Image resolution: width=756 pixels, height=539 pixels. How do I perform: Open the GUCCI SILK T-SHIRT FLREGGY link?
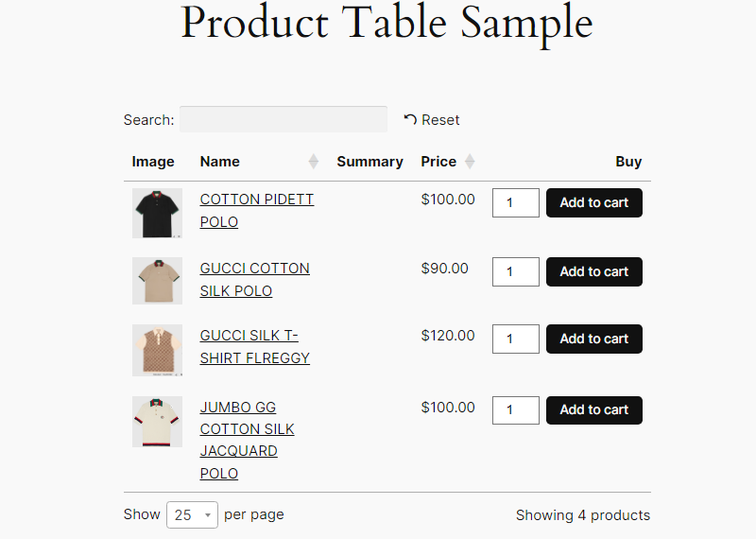pyautogui.click(x=254, y=346)
